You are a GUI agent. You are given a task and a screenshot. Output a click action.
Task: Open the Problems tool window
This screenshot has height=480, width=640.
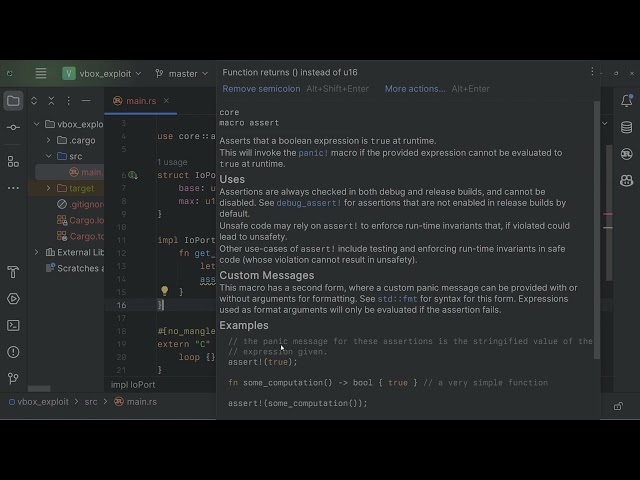point(13,352)
